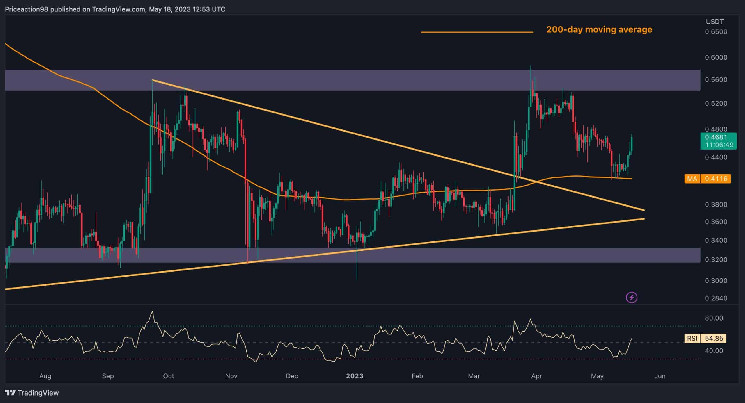Click the Nov label on time axis
This screenshot has height=403, width=745.
click(231, 376)
